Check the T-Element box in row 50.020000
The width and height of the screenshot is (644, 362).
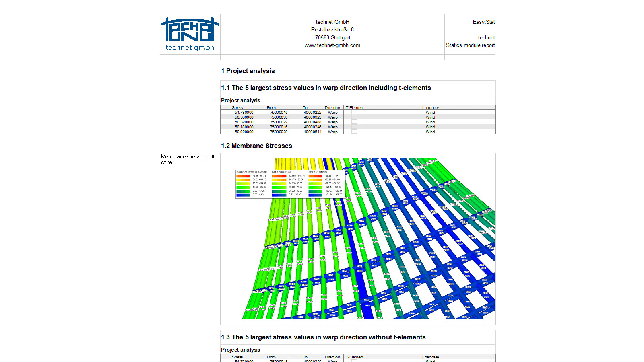(x=354, y=132)
